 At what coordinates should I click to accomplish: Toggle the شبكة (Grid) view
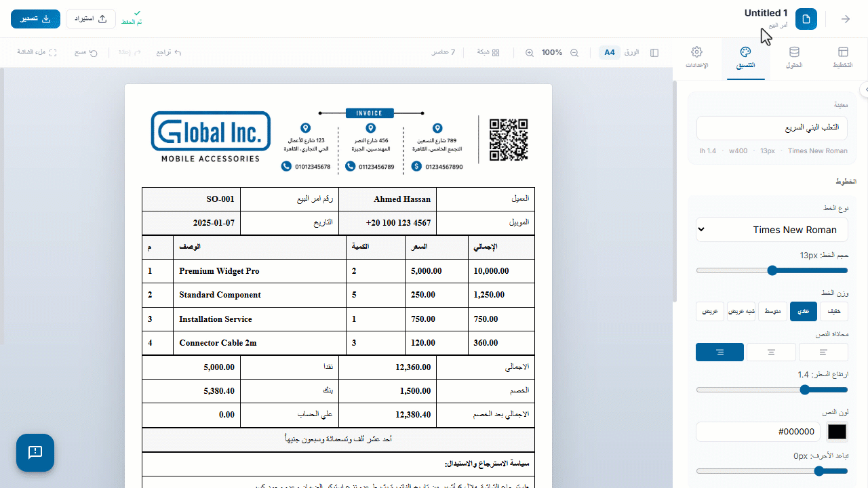488,52
